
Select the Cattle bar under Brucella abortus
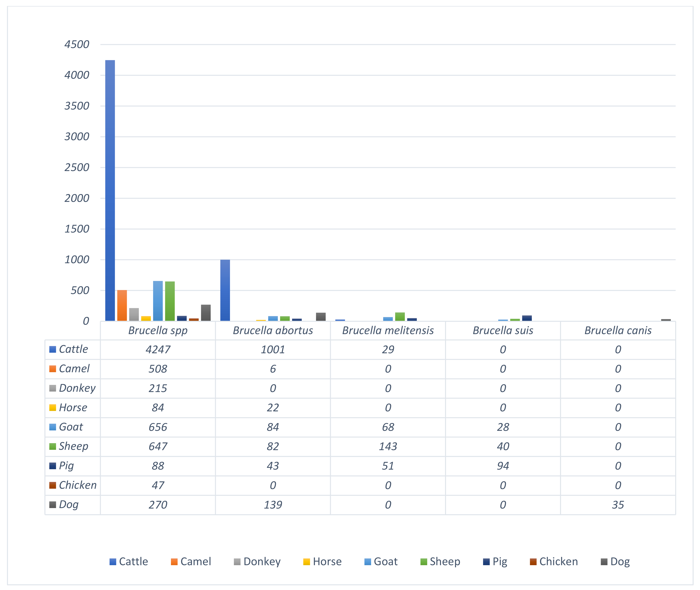click(x=225, y=290)
